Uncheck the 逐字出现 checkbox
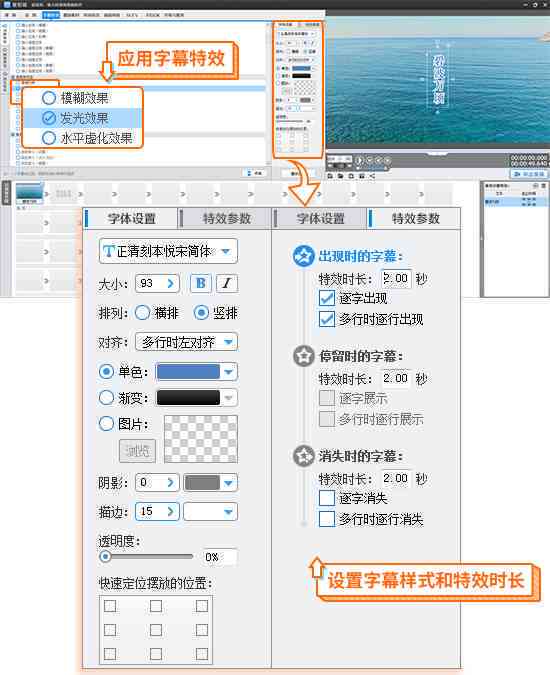Viewport: 550px width, 675px height. coord(327,298)
